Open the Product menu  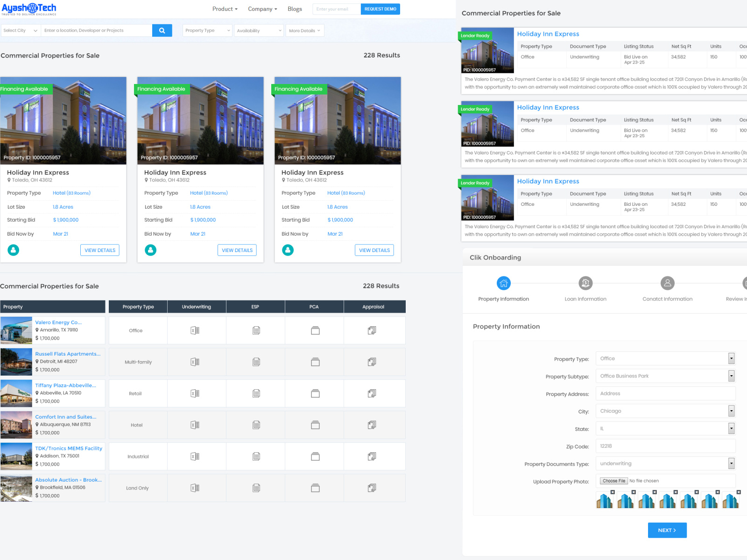[224, 9]
